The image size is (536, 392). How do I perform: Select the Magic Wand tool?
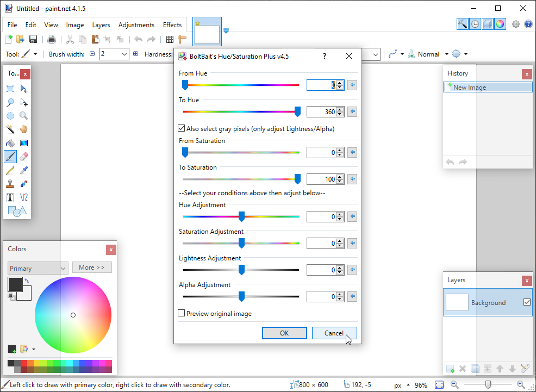(x=10, y=129)
